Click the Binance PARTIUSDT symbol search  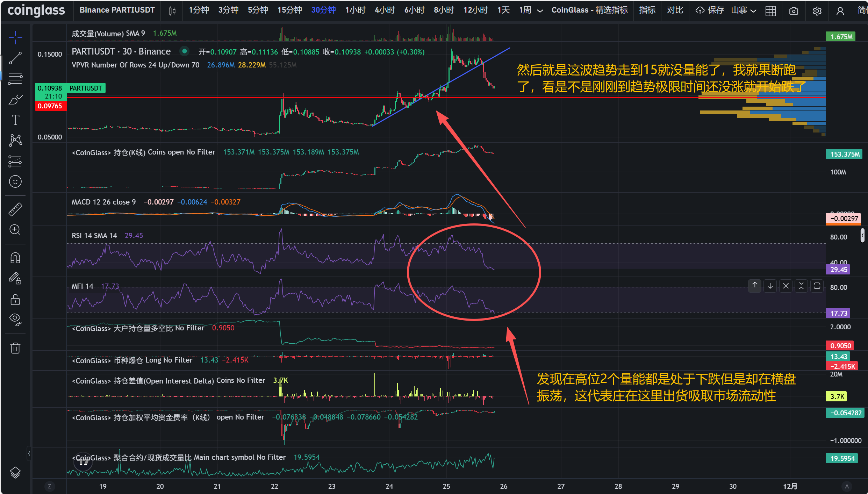(x=117, y=10)
